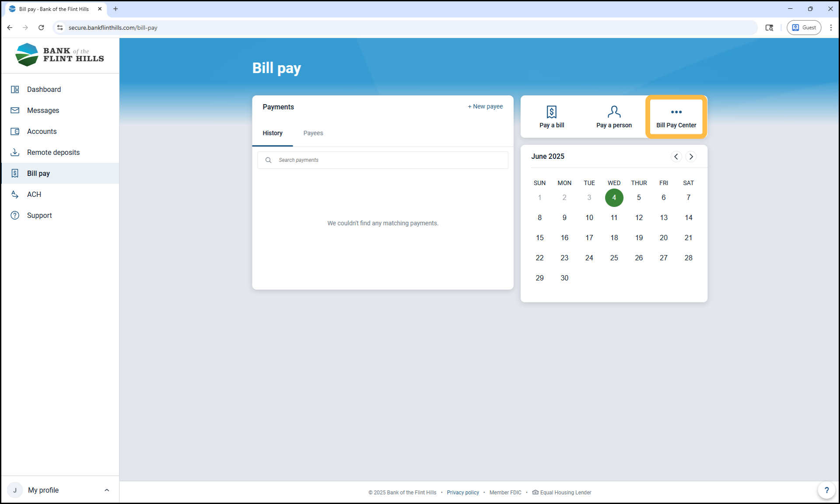The width and height of the screenshot is (840, 504).
Task: Add a new payee
Action: pyautogui.click(x=485, y=106)
